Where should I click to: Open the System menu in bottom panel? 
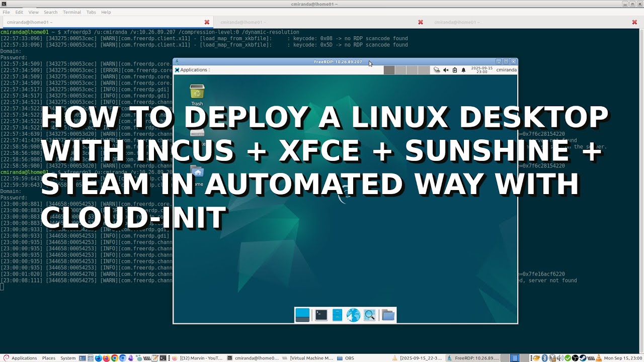68,358
